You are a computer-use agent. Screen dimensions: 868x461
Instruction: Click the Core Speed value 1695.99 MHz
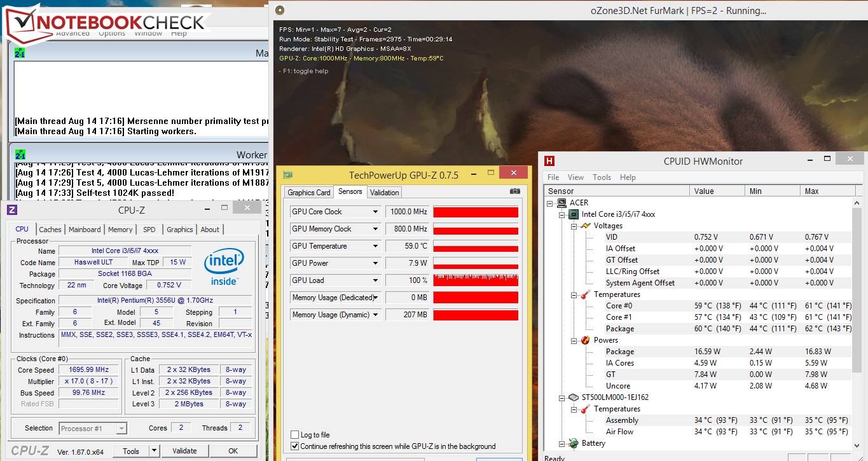pos(88,370)
